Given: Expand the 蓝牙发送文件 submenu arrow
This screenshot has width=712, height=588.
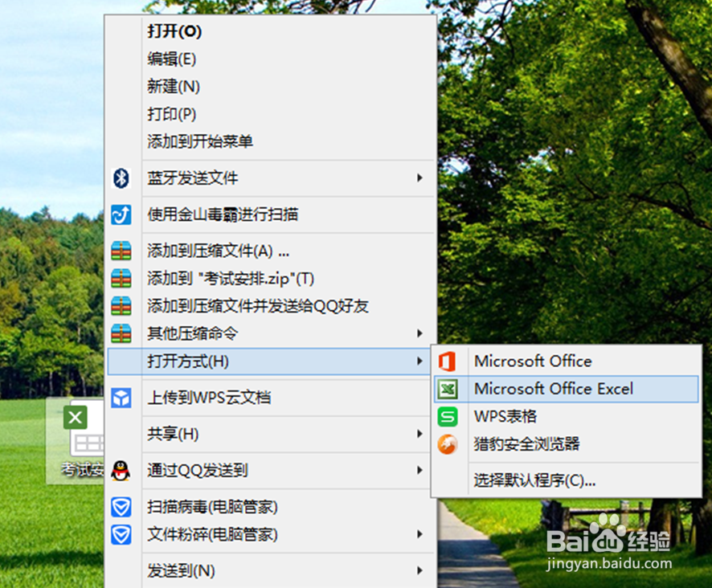Looking at the screenshot, I should (x=419, y=178).
